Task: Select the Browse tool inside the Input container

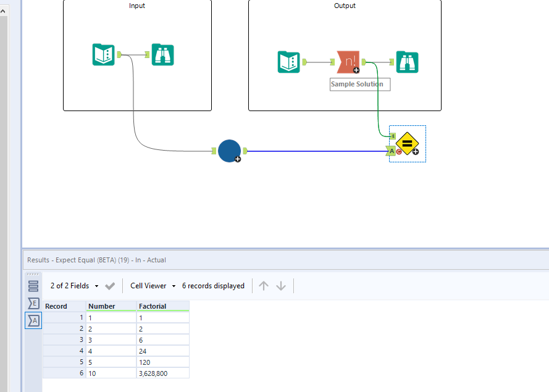Action: pyautogui.click(x=162, y=54)
